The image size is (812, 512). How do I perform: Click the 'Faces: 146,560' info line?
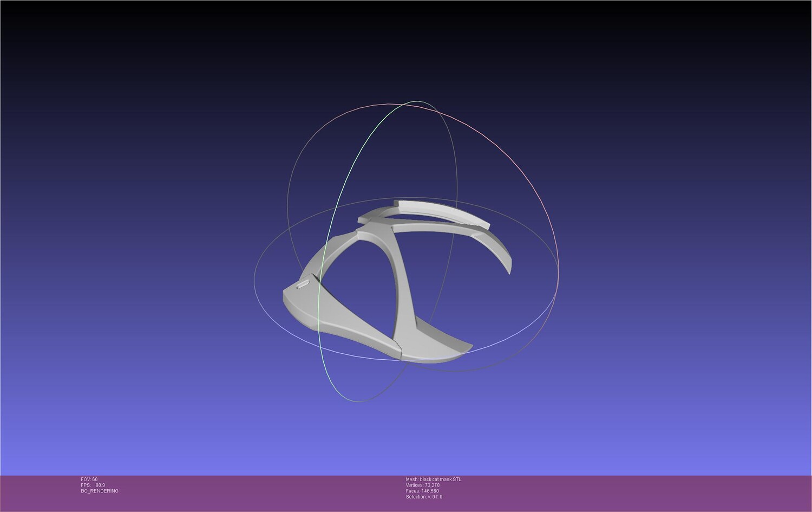pos(422,491)
